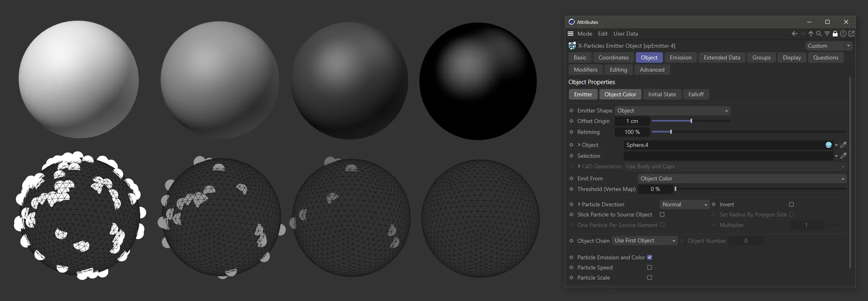Click keyframe diamond next to Particle Scale
The image size is (868, 301).
click(x=571, y=278)
